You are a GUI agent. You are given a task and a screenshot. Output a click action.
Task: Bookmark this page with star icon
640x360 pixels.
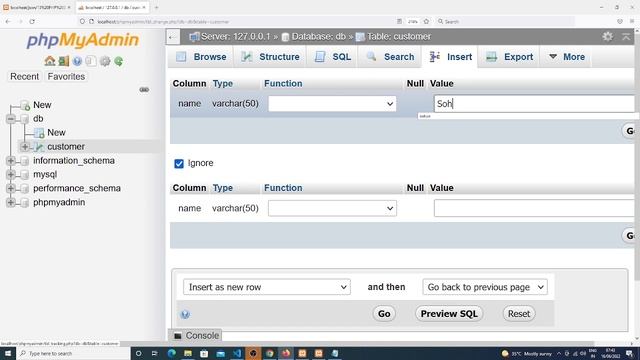[x=427, y=21]
